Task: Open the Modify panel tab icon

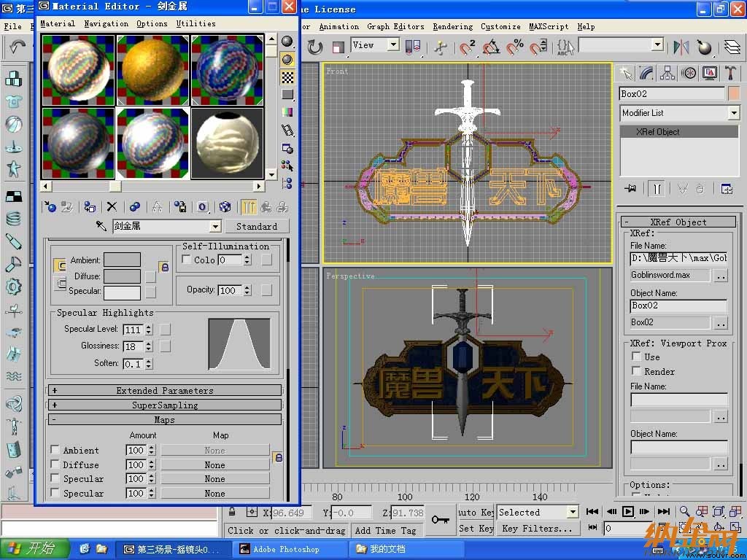Action: (x=646, y=73)
